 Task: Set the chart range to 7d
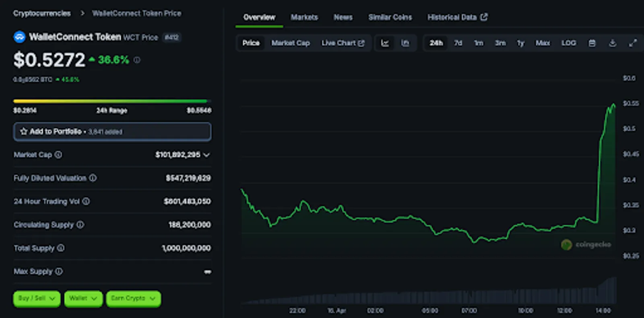tap(458, 43)
